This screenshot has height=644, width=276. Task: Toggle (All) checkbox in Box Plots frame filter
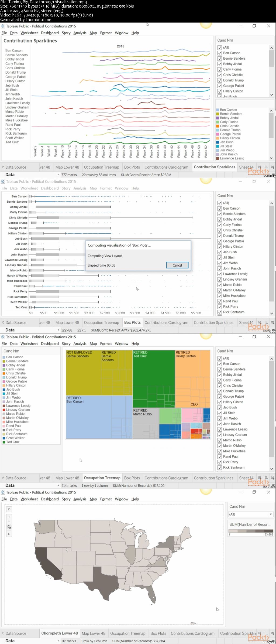(x=220, y=203)
